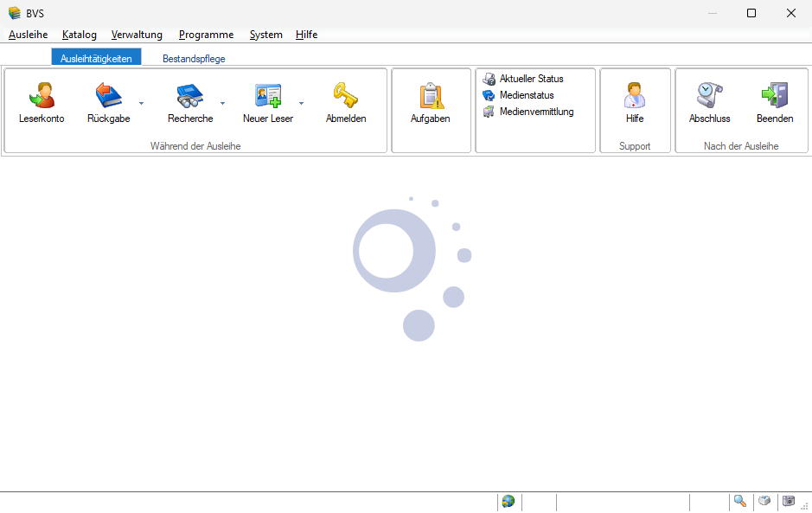This screenshot has width=812, height=513.
Task: Click Medienvermittlung entry
Action: (x=536, y=112)
